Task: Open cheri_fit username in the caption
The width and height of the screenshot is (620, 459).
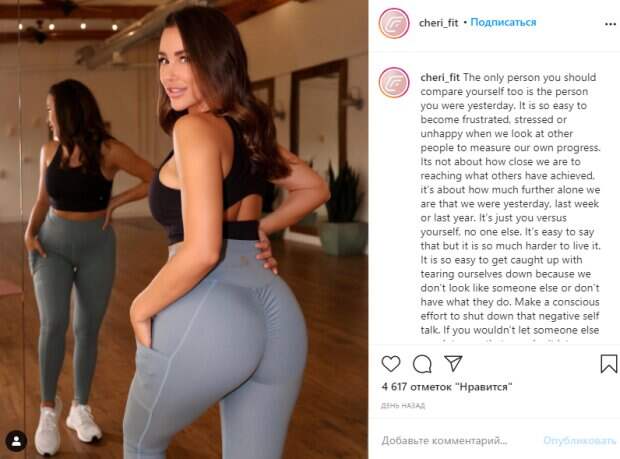Action: (x=440, y=77)
